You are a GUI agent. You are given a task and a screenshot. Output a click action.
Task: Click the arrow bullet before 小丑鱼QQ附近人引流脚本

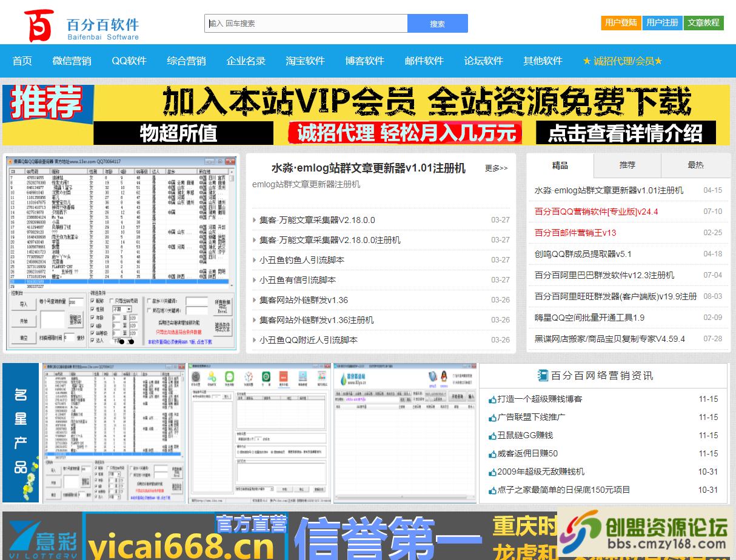[x=255, y=340]
